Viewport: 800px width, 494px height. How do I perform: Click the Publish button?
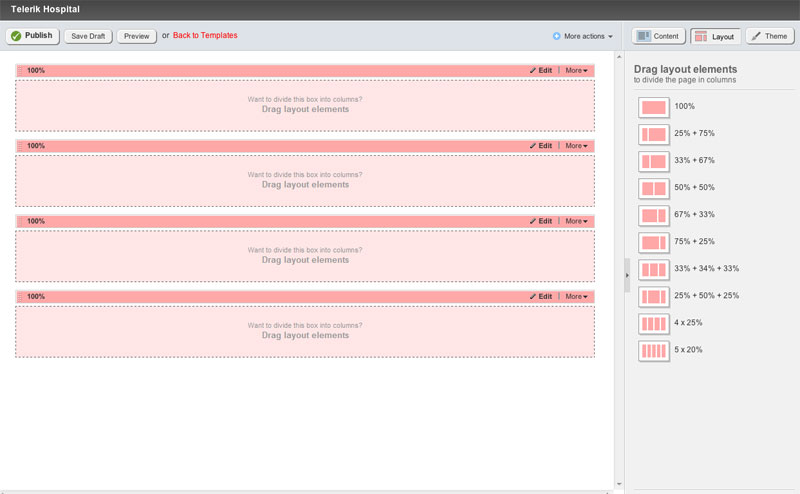[32, 36]
